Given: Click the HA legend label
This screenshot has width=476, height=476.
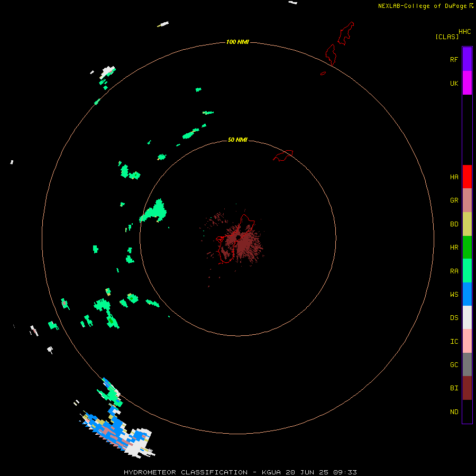Looking at the screenshot, I should 454,177.
